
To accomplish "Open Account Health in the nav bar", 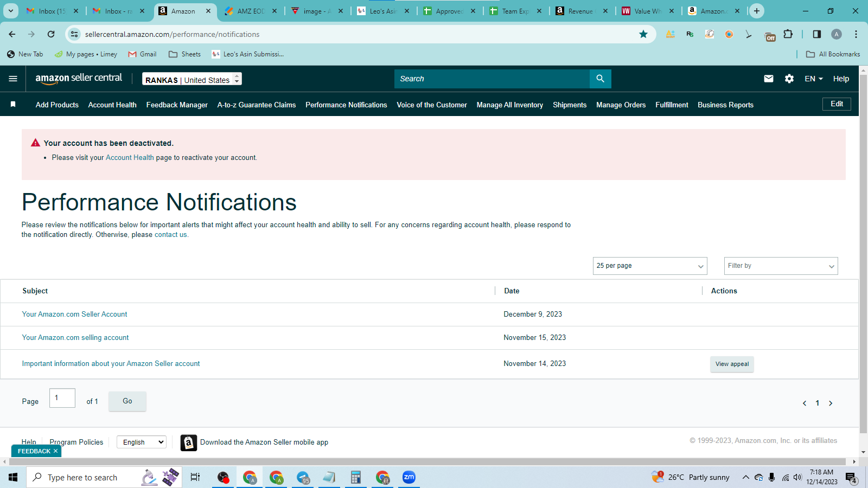I will [112, 105].
